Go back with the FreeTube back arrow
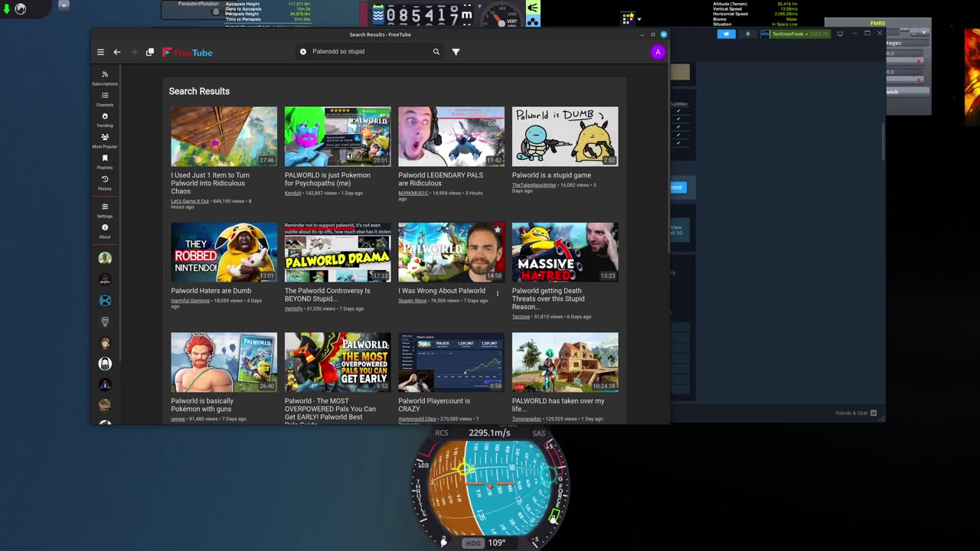The height and width of the screenshot is (551, 980). pos(117,52)
